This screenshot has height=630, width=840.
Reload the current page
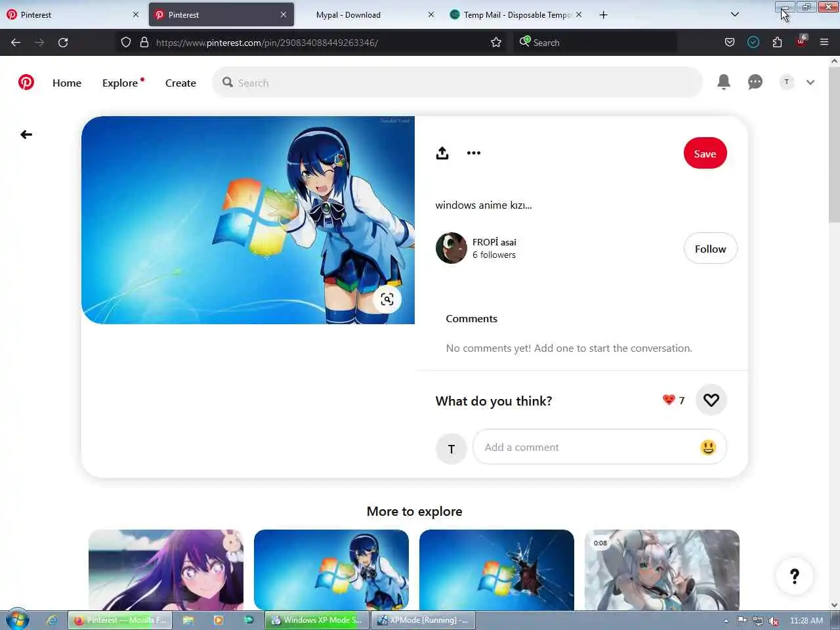coord(63,43)
